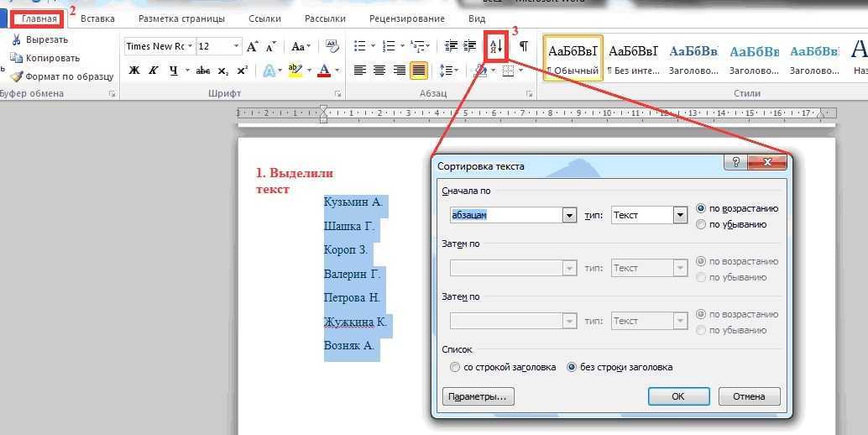Choose the со строкой заголовка option
This screenshot has height=435, width=868.
point(455,367)
